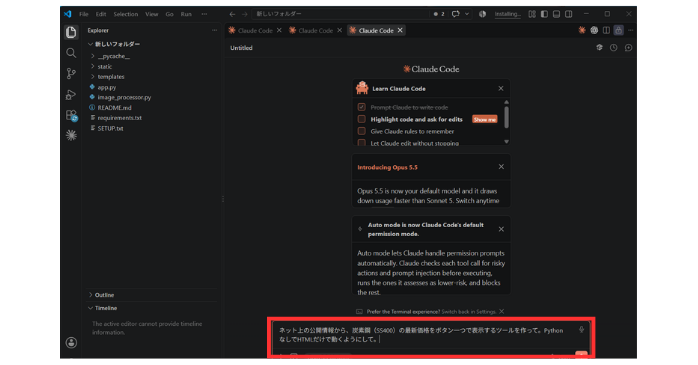This screenshot has width=698, height=365.
Task: Toggle the primary side bar layout icon
Action: click(x=544, y=14)
